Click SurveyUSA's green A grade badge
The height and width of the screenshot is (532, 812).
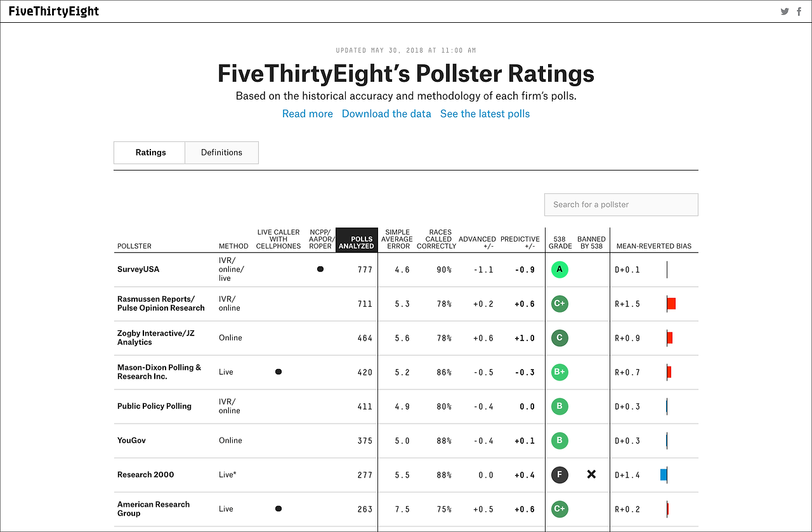[560, 269]
